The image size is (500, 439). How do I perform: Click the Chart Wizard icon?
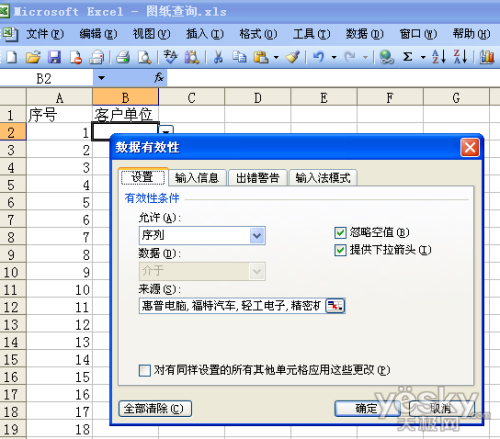(x=487, y=57)
